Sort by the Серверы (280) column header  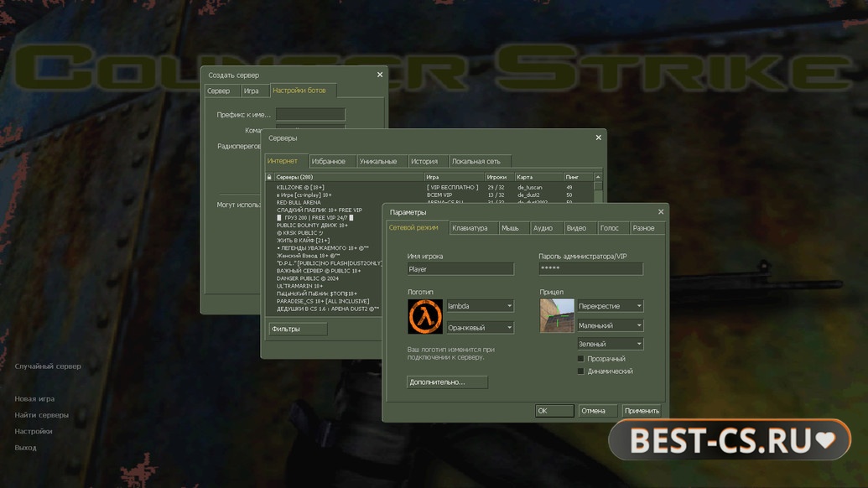point(349,177)
